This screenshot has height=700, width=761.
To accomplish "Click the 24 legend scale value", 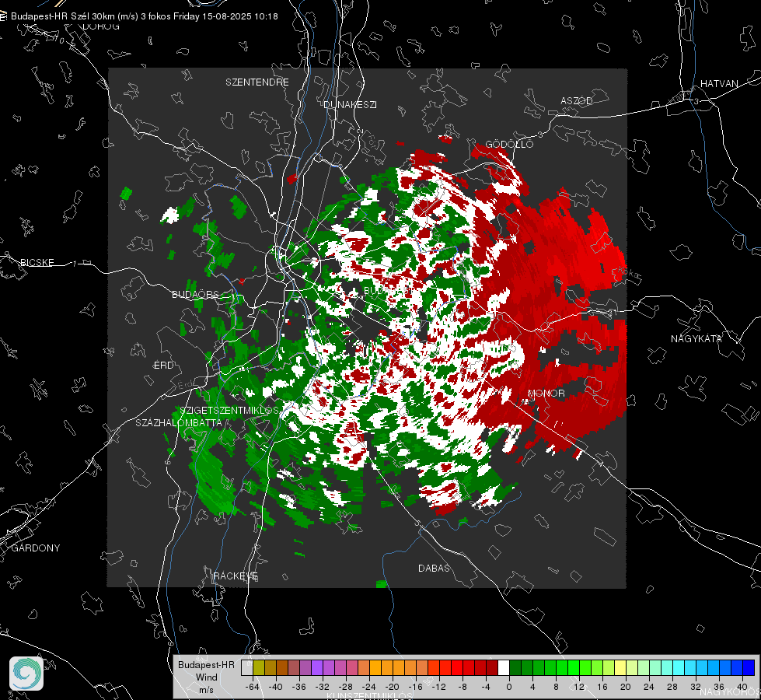I will 649,687.
